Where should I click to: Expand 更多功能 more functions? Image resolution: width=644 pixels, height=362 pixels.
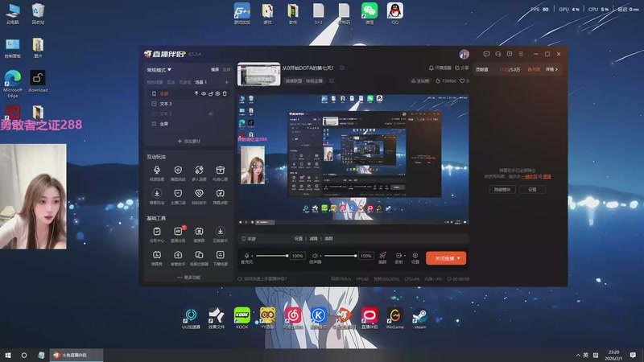tap(189, 278)
